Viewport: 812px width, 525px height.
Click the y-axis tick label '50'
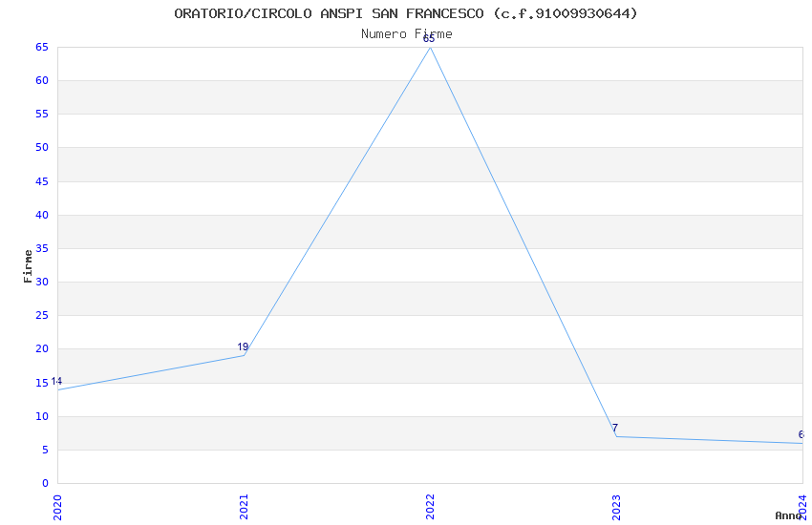pyautogui.click(x=42, y=148)
